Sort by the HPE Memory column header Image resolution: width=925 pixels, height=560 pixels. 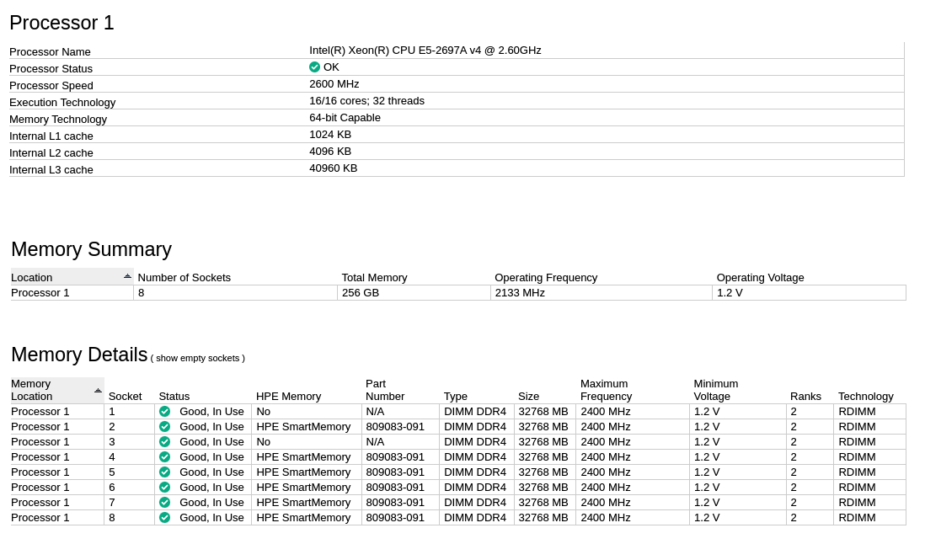tap(288, 396)
